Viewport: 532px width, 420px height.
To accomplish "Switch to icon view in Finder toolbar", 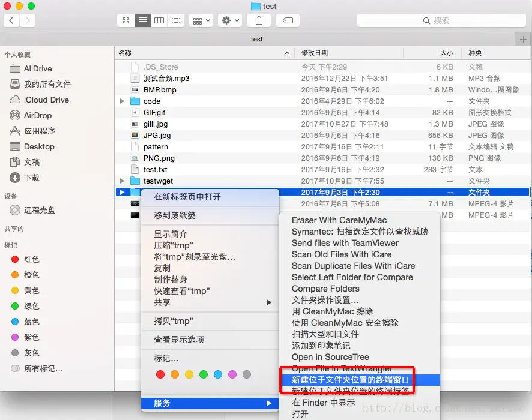I will 125,20.
